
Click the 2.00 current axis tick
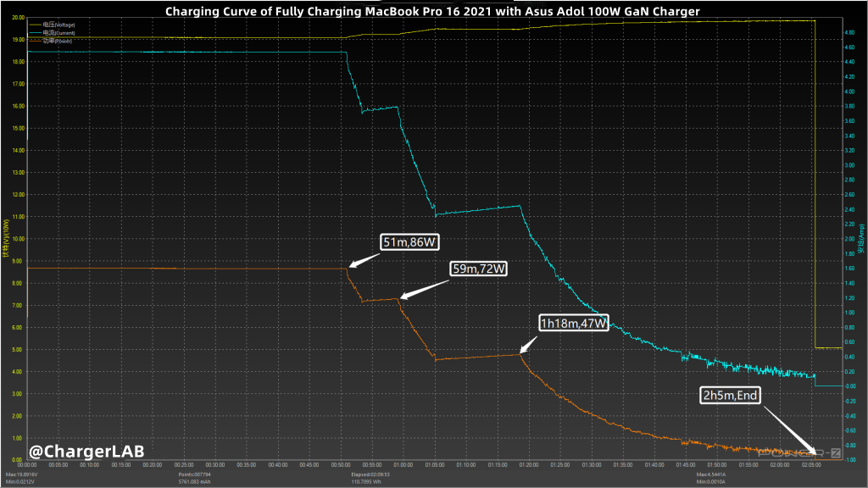(x=849, y=239)
